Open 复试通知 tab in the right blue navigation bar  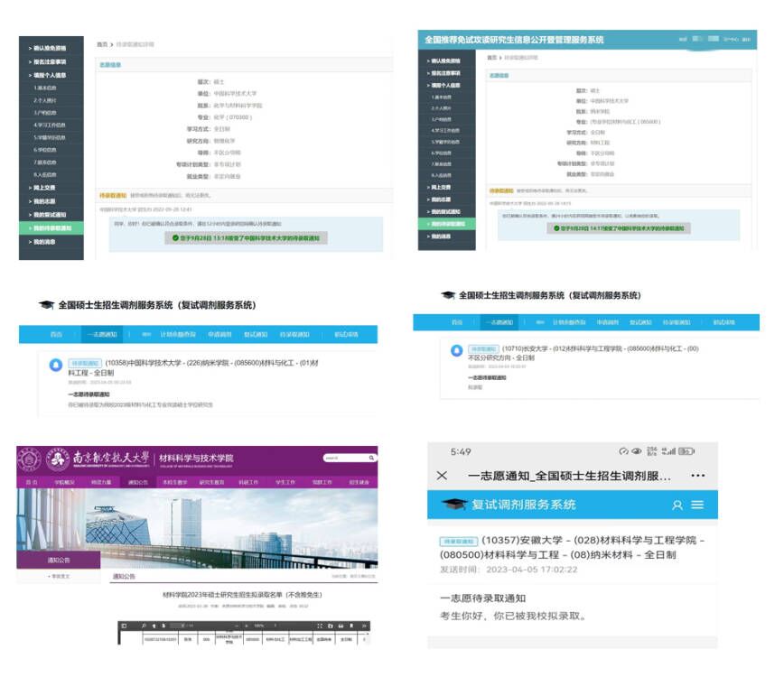click(x=639, y=322)
